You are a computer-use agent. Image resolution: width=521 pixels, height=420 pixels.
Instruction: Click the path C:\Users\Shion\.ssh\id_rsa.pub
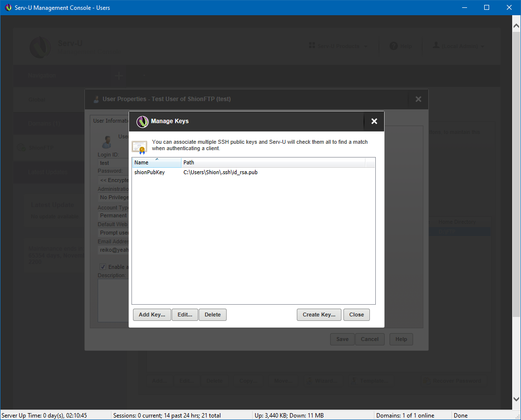[x=220, y=172]
